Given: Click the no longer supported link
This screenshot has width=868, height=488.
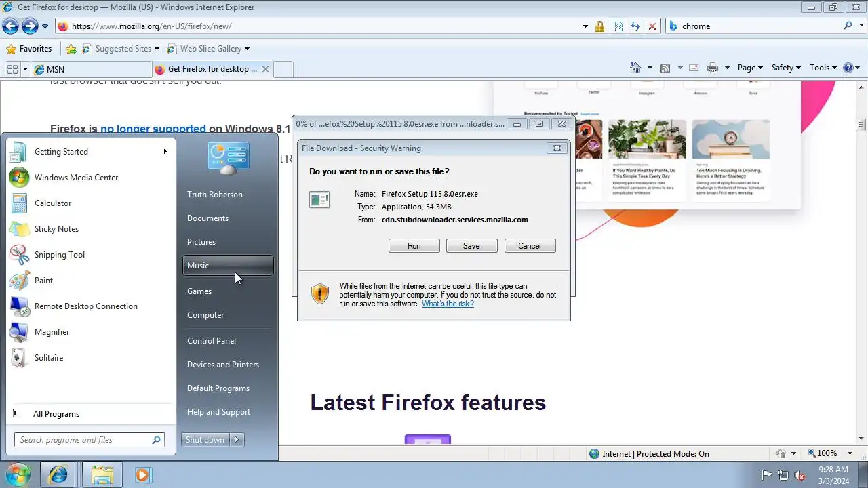Looking at the screenshot, I should click(153, 129).
